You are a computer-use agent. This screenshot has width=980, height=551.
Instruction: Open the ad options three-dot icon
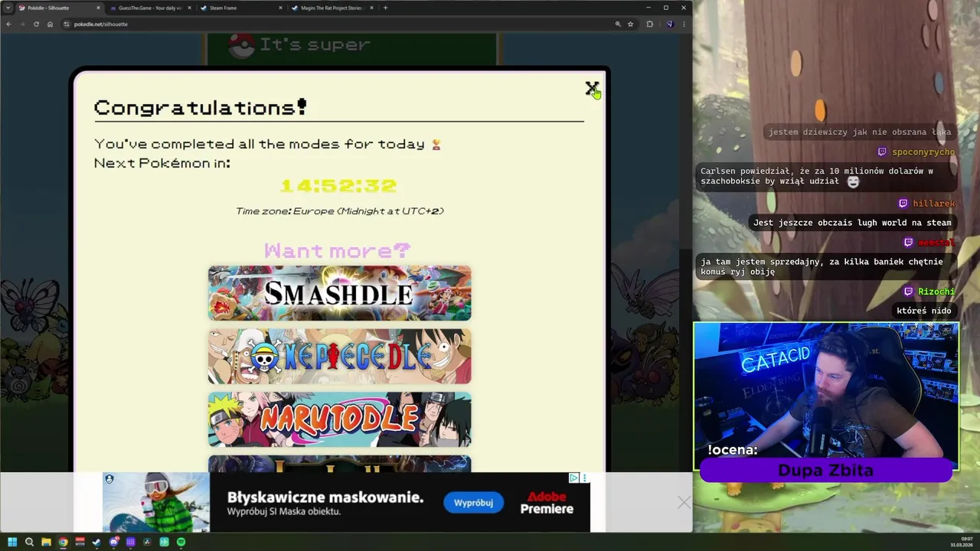[x=584, y=478]
